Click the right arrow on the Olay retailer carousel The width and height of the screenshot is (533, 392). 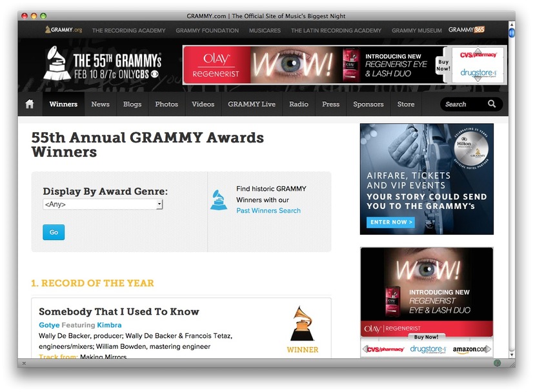pyautogui.click(x=488, y=349)
